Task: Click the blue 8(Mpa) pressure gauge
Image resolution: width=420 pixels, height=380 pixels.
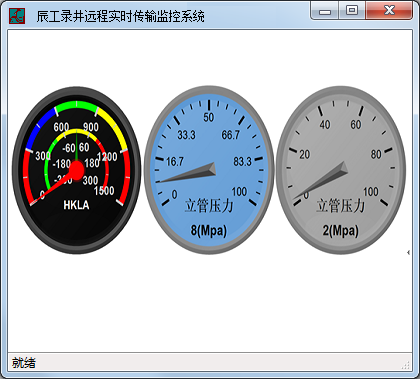Action: tap(209, 170)
